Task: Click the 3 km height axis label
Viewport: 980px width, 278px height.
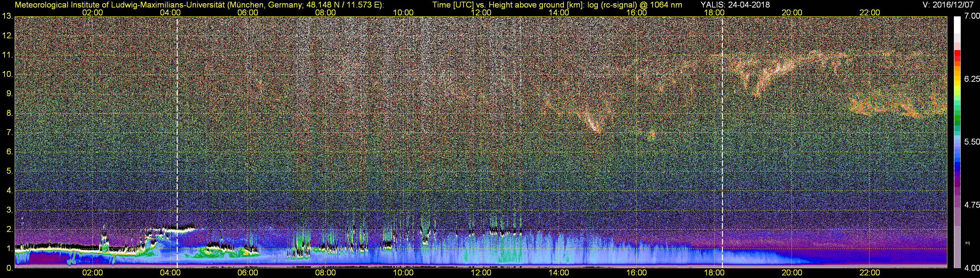Action: pyautogui.click(x=9, y=210)
